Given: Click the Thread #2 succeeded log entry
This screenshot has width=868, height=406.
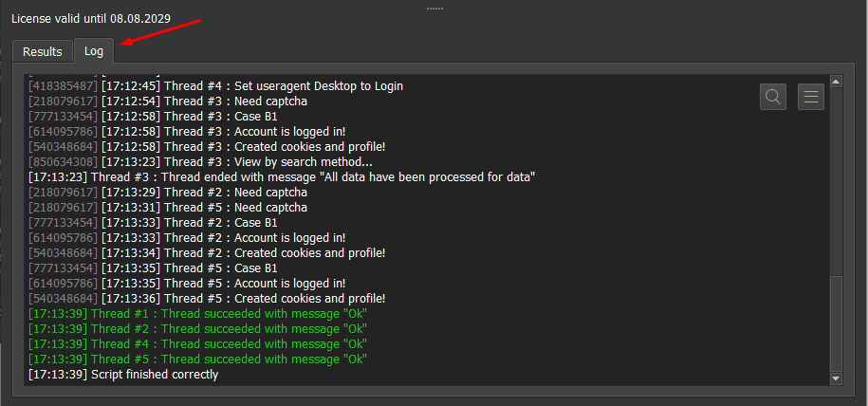Looking at the screenshot, I should coord(197,329).
